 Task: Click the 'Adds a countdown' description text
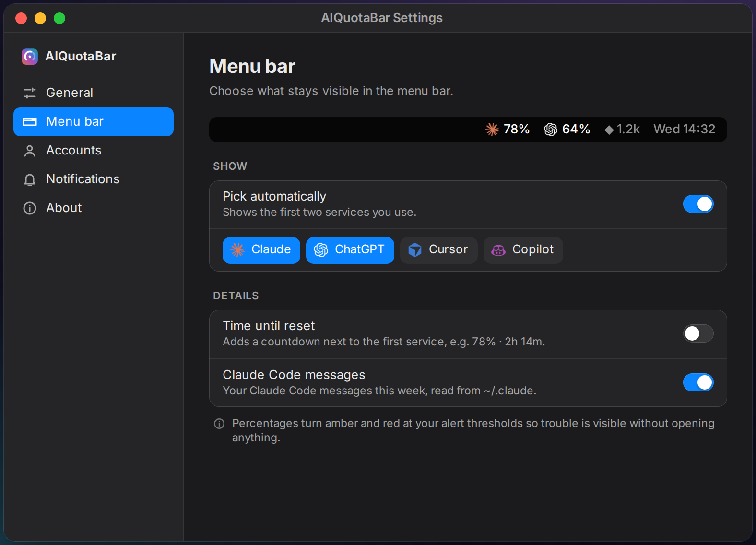pyautogui.click(x=384, y=342)
